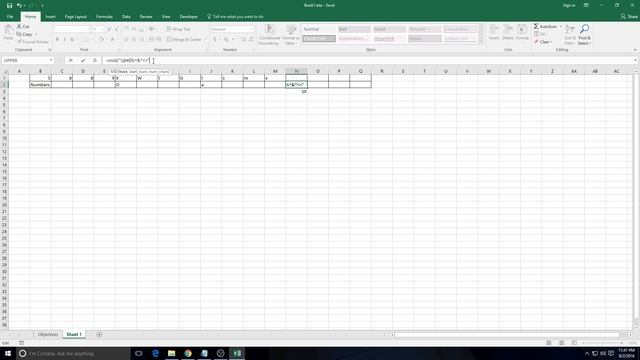
Task: Apply the Normal cell style
Action: (x=319, y=29)
